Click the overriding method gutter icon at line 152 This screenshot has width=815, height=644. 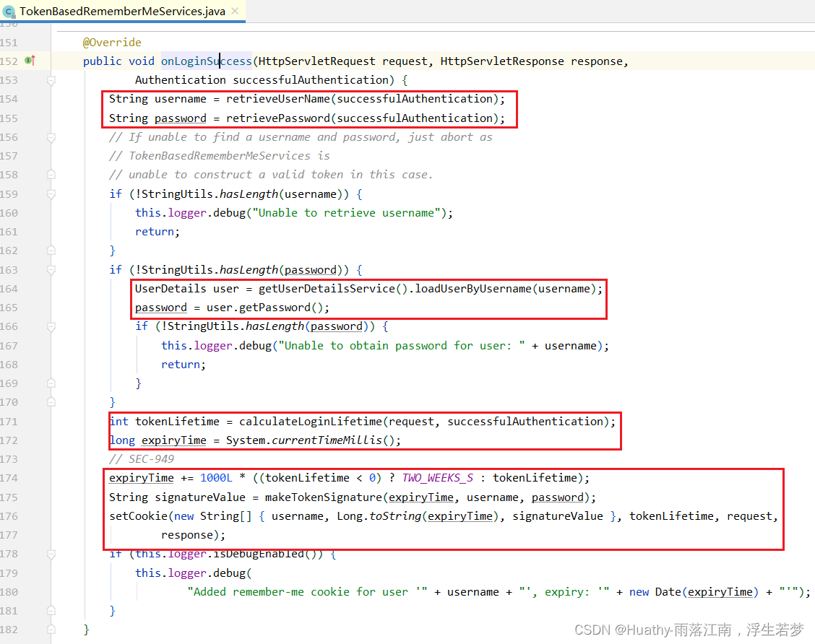click(30, 61)
